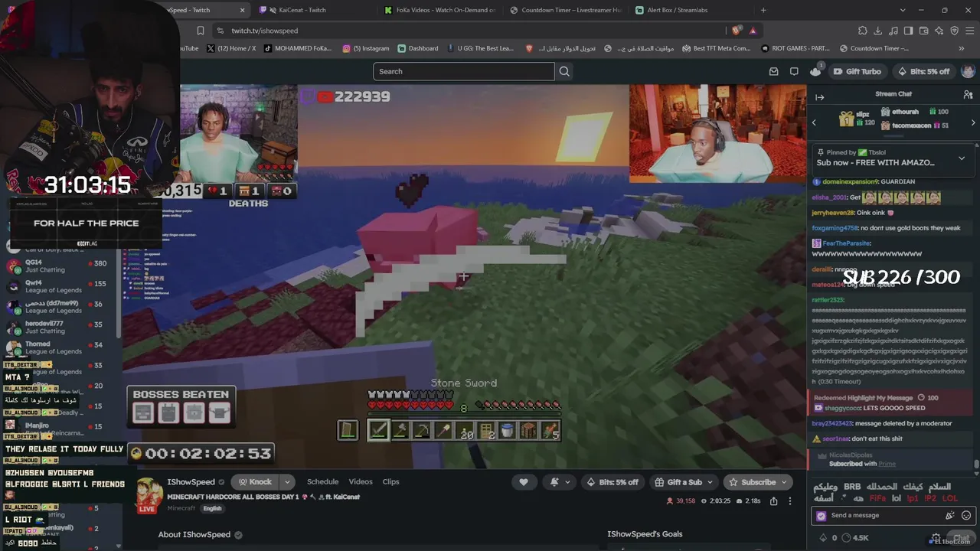Screen dimensions: 980x551
Task: Click the Brave VPN shield icon
Action: click(x=955, y=31)
